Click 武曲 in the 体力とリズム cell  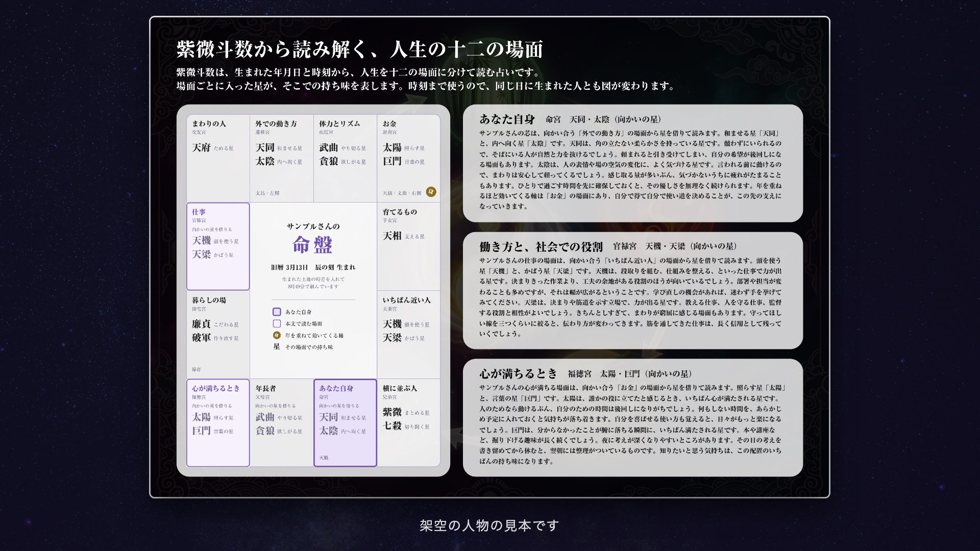[329, 147]
